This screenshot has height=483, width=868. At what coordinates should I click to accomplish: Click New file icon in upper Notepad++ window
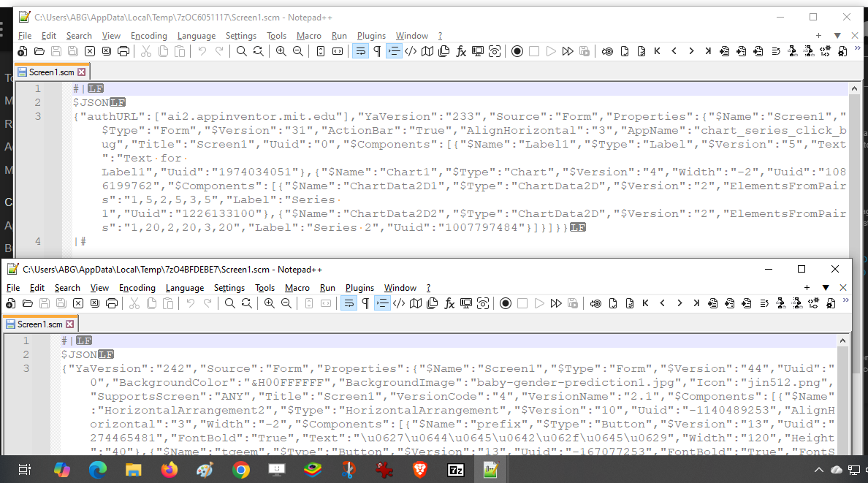tap(22, 51)
